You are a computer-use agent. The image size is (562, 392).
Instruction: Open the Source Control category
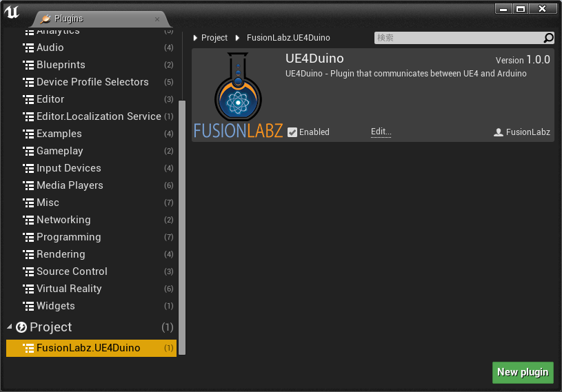[91, 271]
